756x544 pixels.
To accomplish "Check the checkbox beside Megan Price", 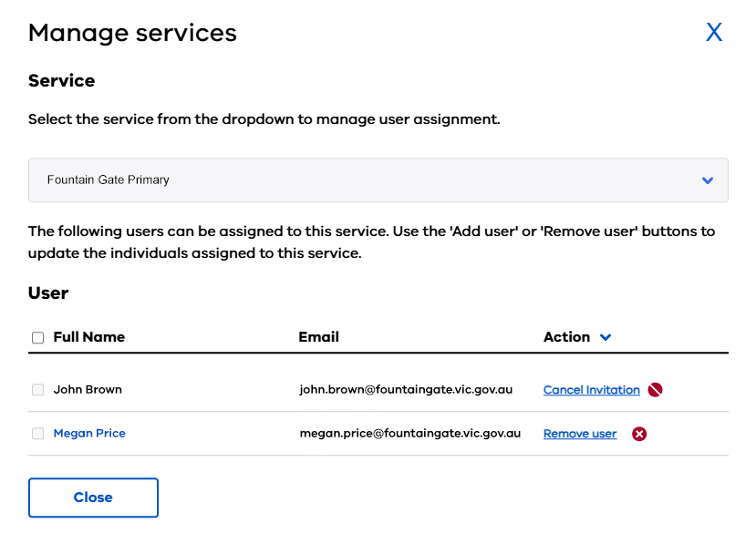I will tap(37, 434).
